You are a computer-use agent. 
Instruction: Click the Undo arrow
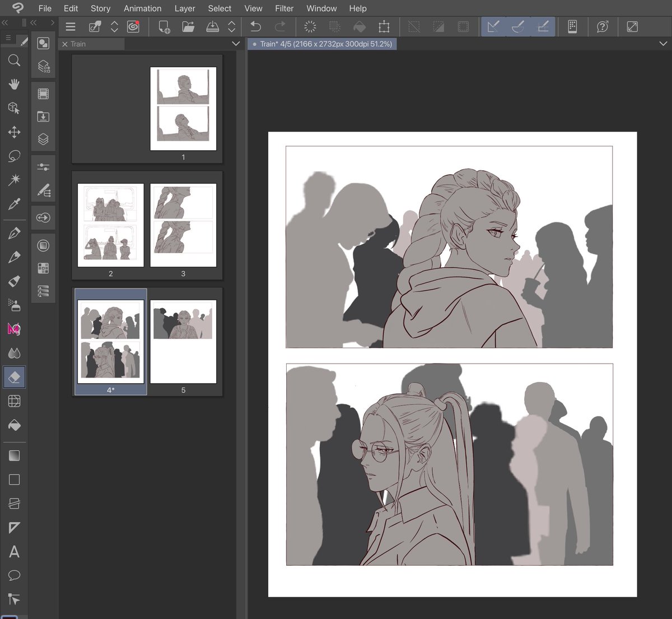256,26
